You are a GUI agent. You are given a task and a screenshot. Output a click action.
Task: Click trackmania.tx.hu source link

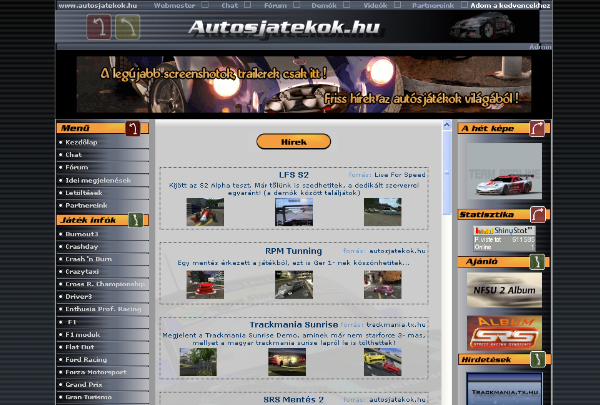[x=396, y=325]
